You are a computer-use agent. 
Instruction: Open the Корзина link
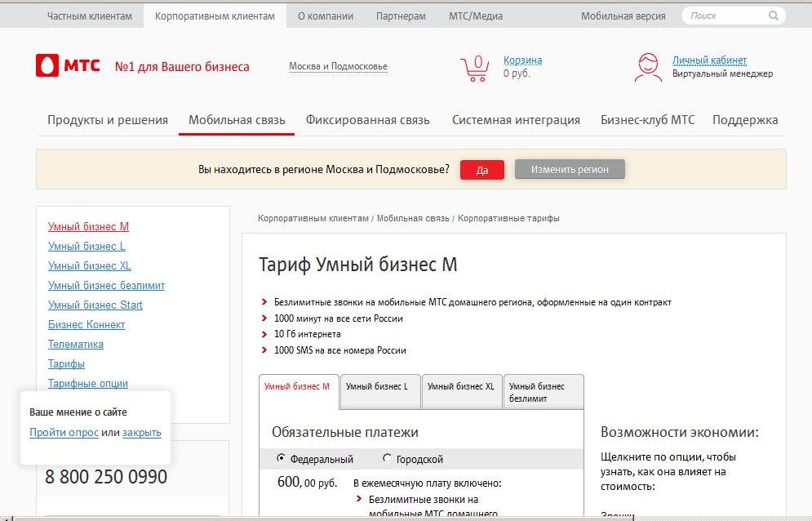pos(522,60)
